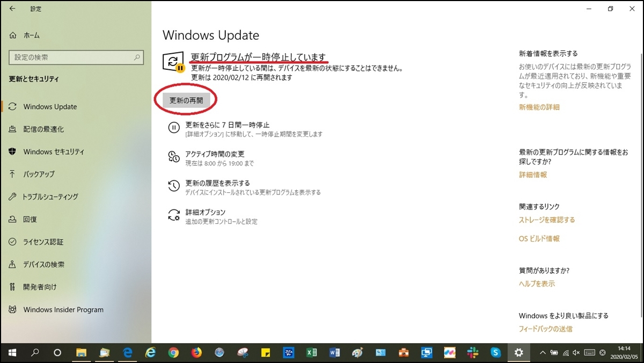Viewport: 644px width, 363px height.
Task: Open the フィードバックの送信 link
Action: pos(545,329)
